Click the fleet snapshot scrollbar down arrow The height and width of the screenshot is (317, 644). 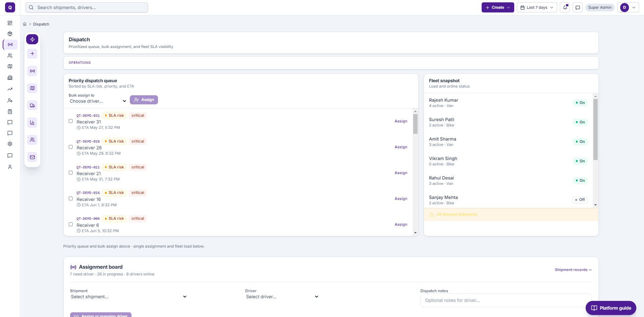[x=595, y=205]
